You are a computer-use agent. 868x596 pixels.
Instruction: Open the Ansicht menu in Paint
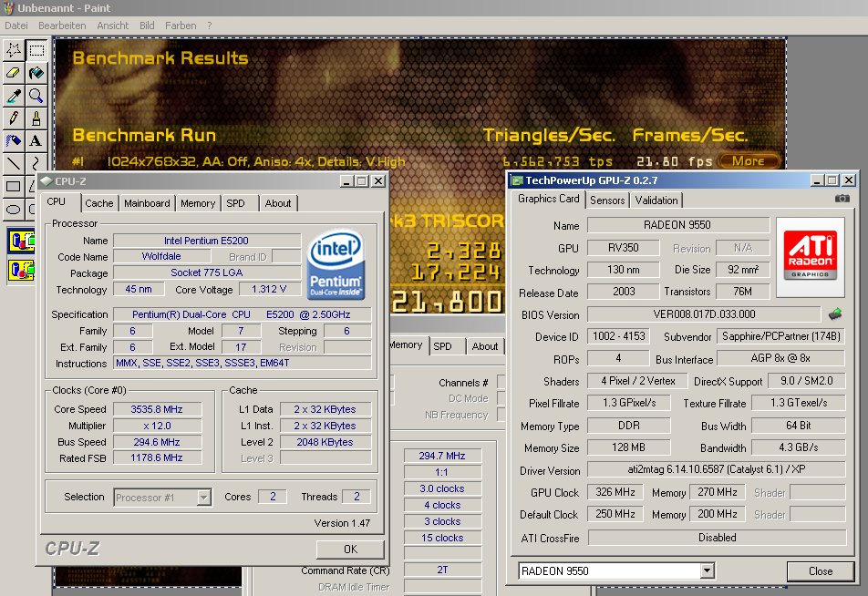tap(112, 26)
